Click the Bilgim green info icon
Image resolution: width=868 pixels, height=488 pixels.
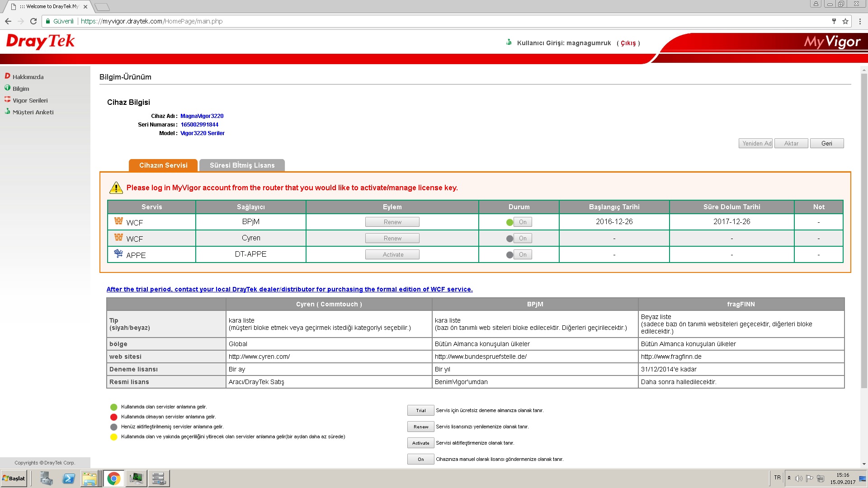(7, 88)
